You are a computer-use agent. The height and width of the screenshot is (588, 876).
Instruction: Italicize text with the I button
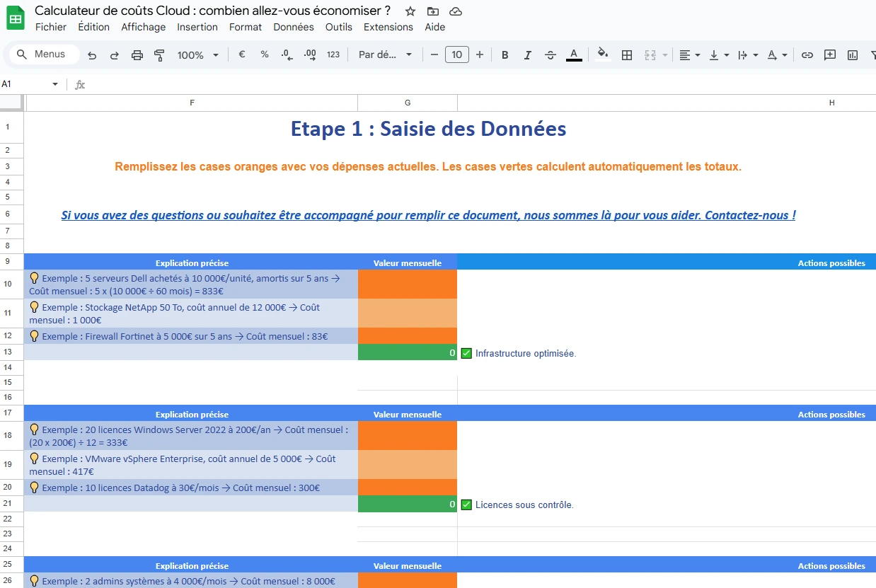[527, 55]
